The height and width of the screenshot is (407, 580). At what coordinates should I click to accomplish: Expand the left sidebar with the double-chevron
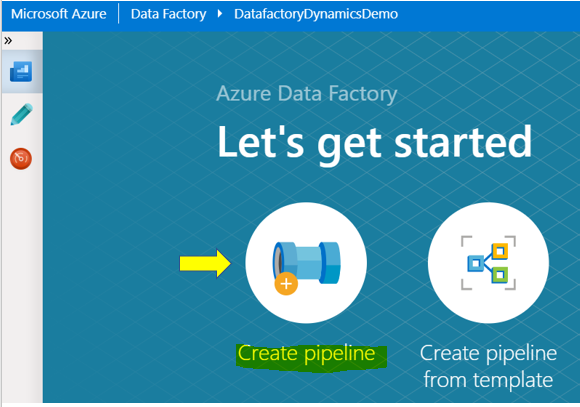tap(8, 40)
